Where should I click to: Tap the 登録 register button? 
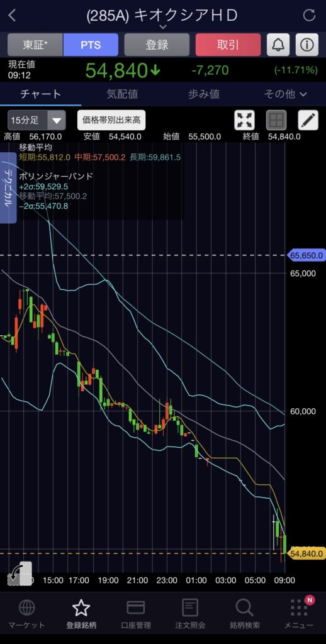click(x=157, y=45)
